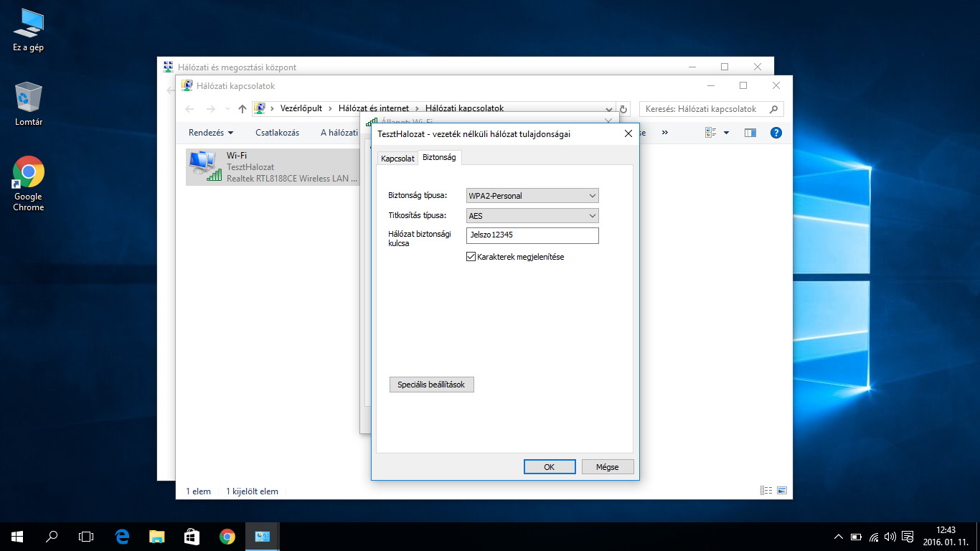Image resolution: width=980 pixels, height=551 pixels.
Task: Select the Biztonság tab
Action: click(x=439, y=157)
